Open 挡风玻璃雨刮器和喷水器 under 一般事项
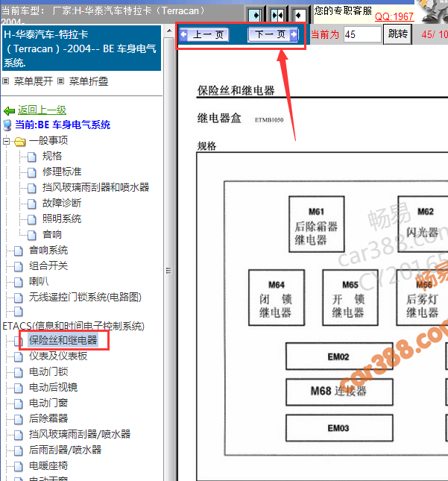Screen dimensions: 448x481 pos(95,187)
